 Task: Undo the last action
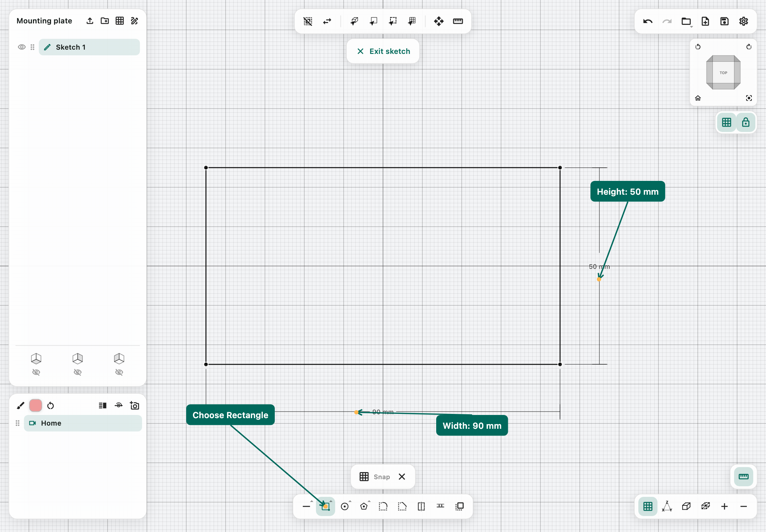[x=648, y=21]
